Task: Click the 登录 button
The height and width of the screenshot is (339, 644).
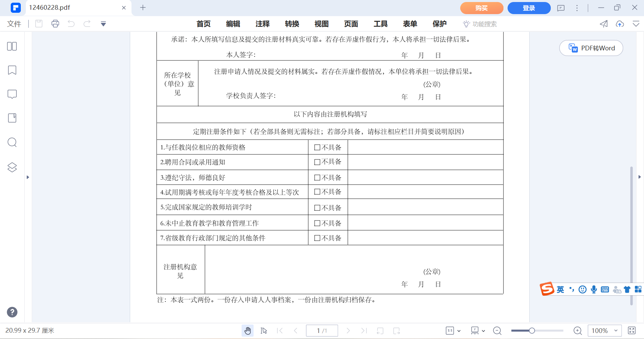Action: (529, 8)
